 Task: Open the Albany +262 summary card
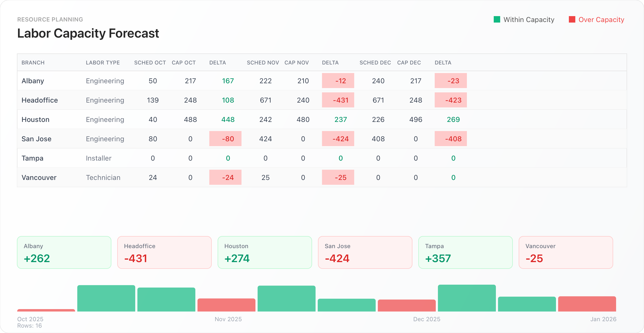click(64, 252)
